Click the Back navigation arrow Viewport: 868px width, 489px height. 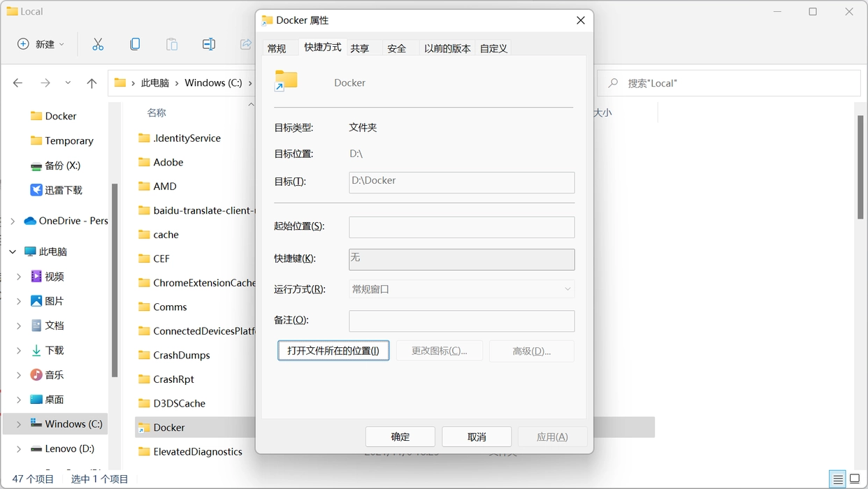click(18, 83)
